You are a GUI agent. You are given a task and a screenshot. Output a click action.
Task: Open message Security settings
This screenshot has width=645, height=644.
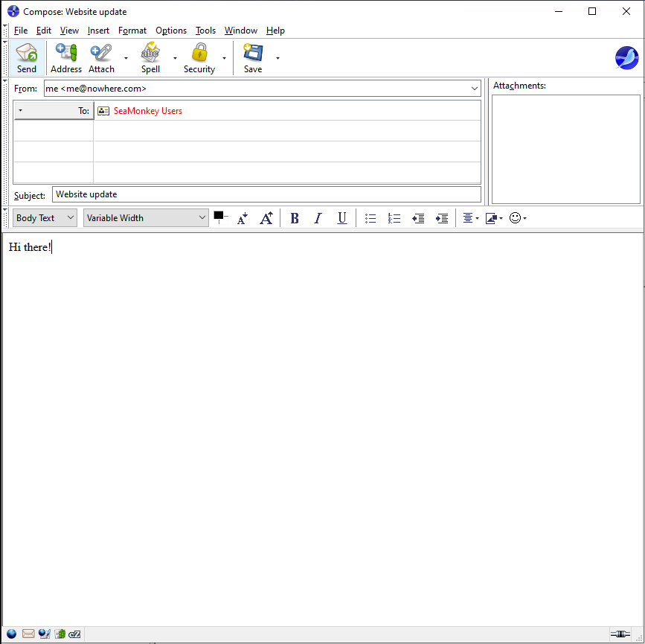click(199, 57)
